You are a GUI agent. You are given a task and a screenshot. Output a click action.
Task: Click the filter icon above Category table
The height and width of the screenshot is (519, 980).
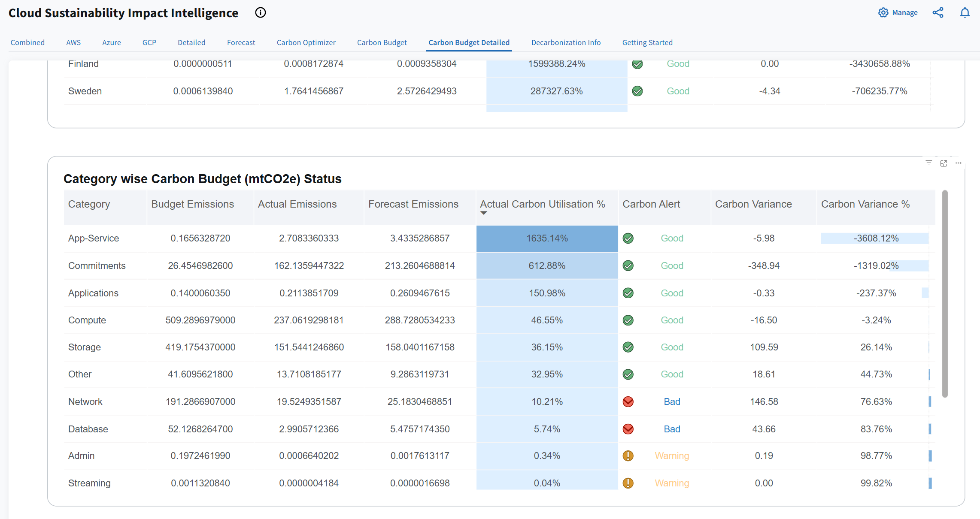coord(928,163)
